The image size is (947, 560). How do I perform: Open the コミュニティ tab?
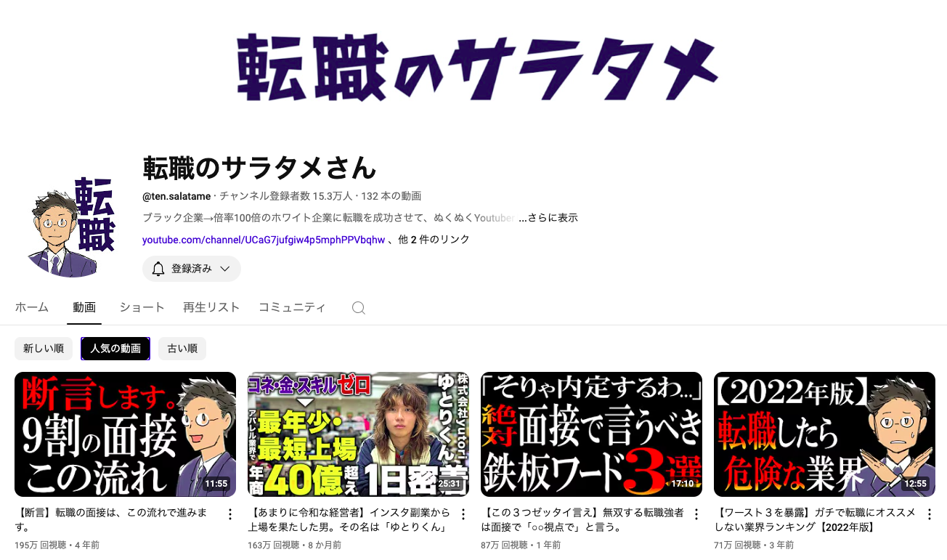click(x=292, y=307)
